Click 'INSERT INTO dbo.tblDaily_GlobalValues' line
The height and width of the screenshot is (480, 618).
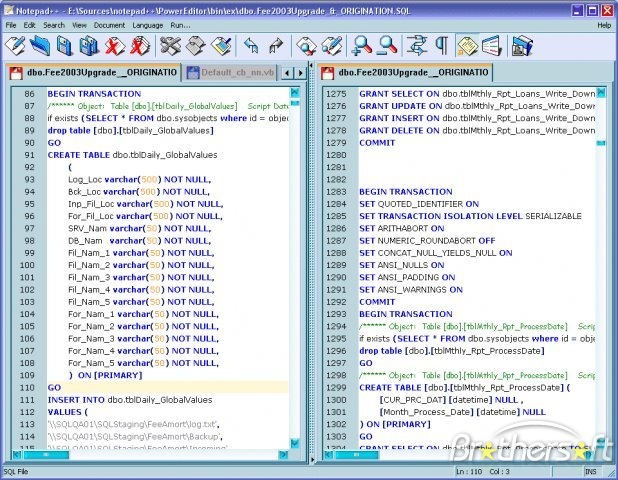130,400
